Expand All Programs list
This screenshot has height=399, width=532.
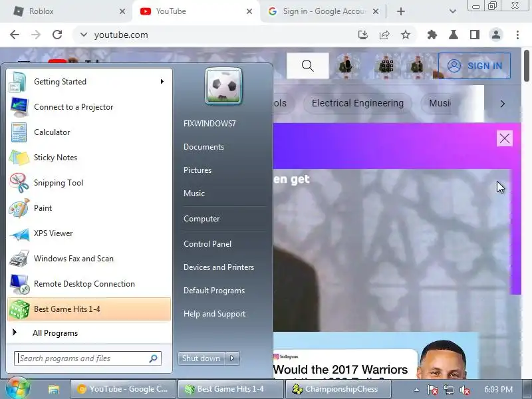[89, 333]
